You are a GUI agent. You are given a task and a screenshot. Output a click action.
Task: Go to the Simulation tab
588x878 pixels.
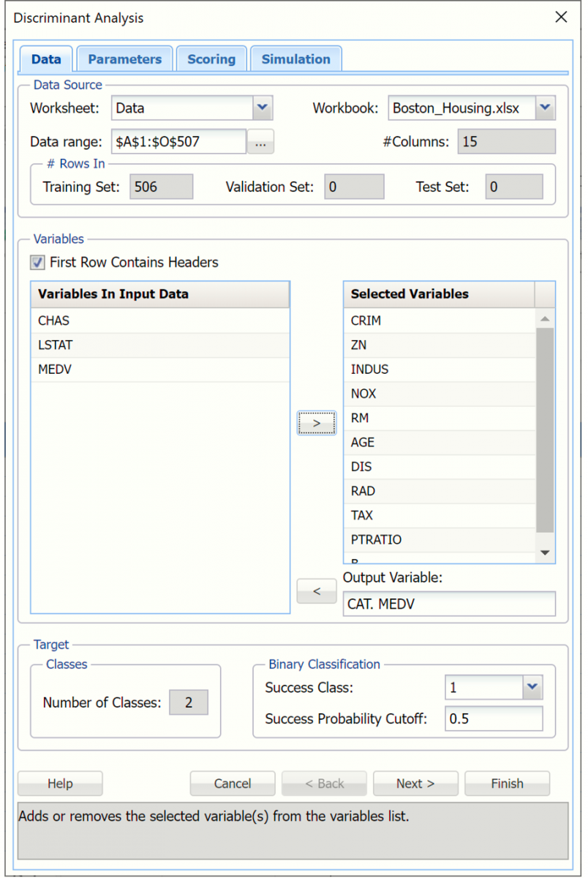point(295,59)
